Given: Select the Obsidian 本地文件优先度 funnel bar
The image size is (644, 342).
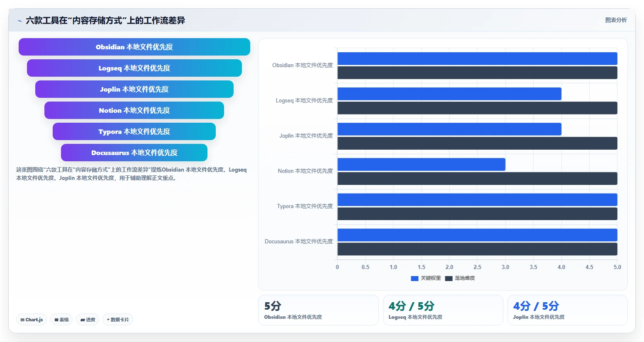Looking at the screenshot, I should [134, 47].
